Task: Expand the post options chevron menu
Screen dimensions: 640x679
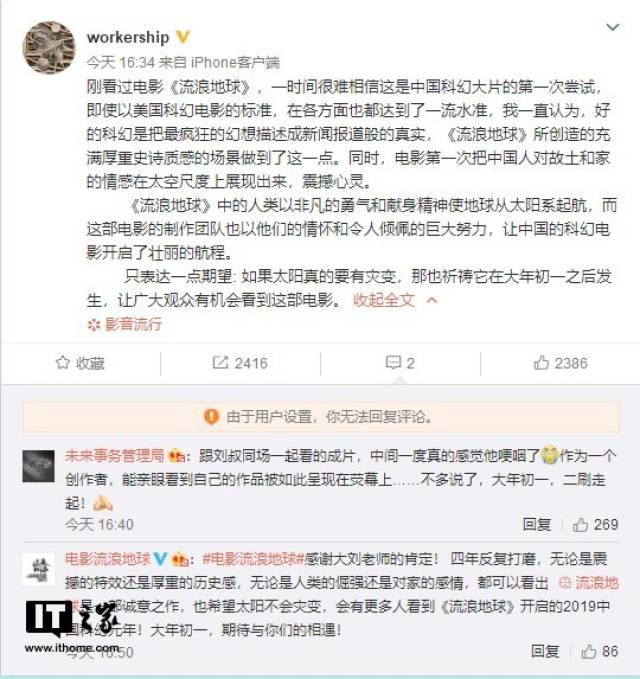Action: point(613,27)
